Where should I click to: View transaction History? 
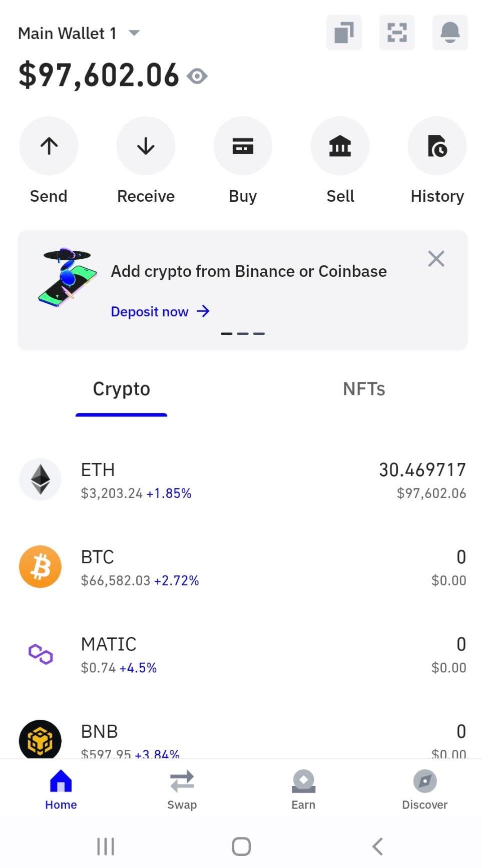point(437,146)
